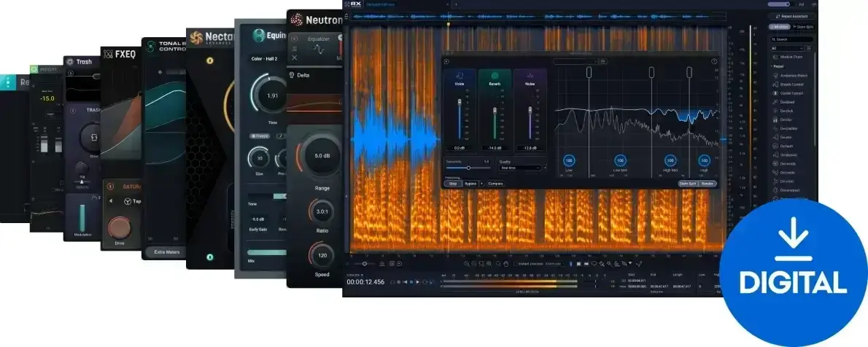The image size is (868, 347).
Task: Open the De-reverb module in RX
Action: pos(784,164)
